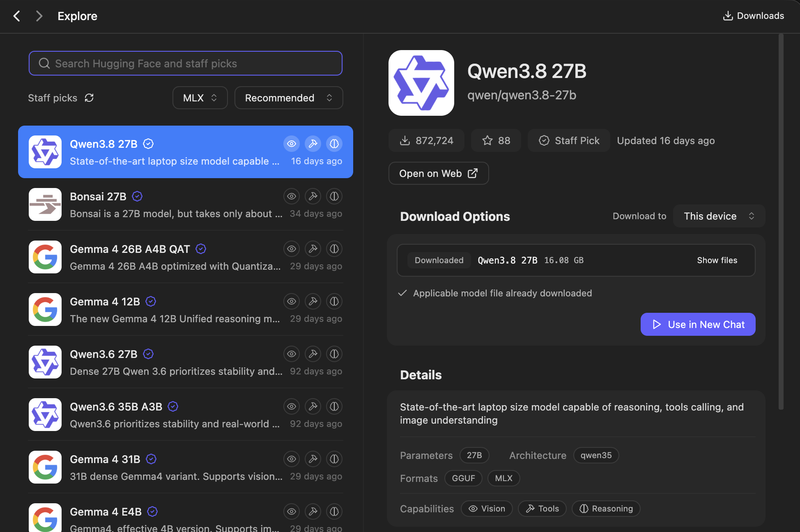Focus the Search Hugging Face and staff picks field
800x532 pixels.
pos(186,63)
